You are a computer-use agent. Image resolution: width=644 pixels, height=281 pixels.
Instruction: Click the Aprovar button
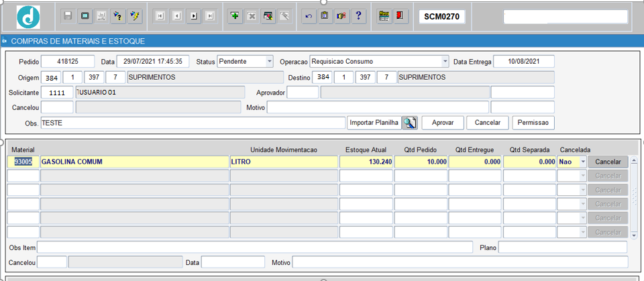tap(443, 123)
